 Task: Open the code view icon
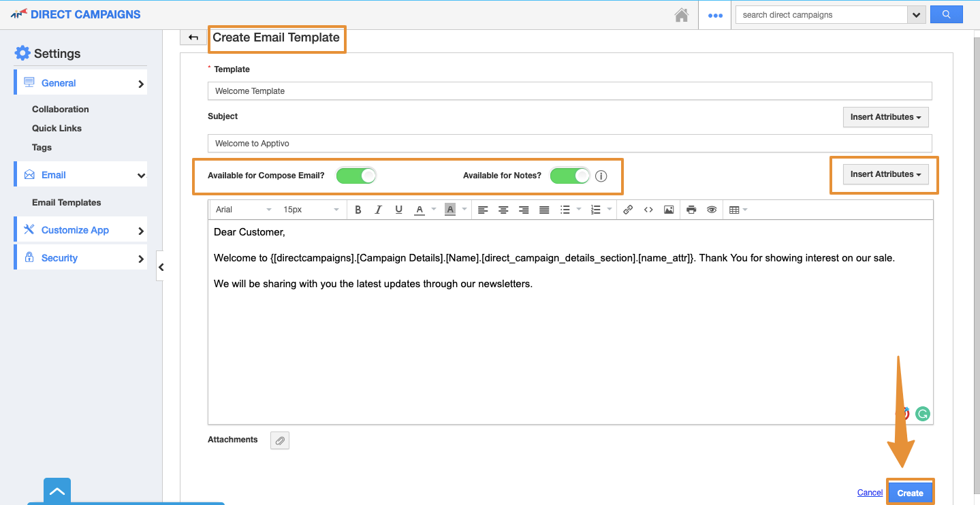pyautogui.click(x=648, y=209)
